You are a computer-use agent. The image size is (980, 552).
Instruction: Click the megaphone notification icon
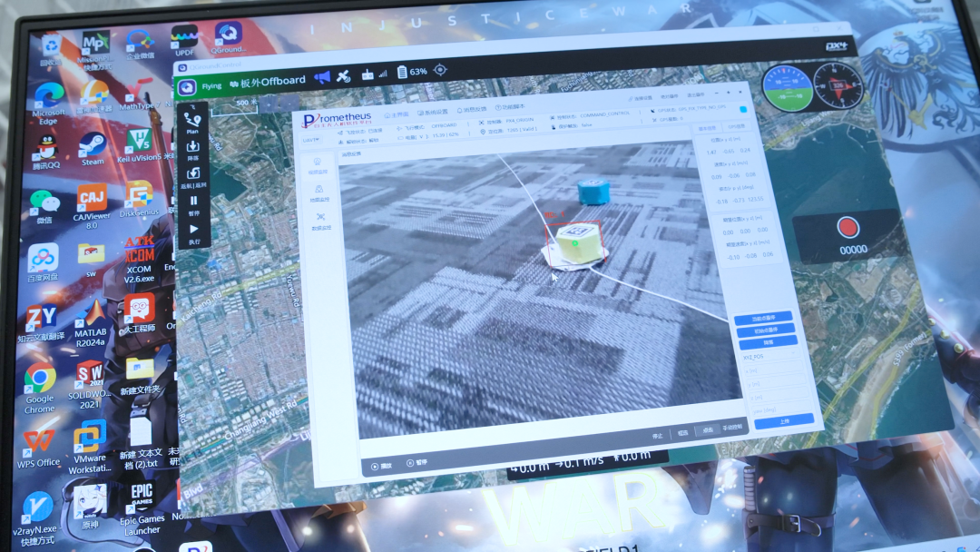point(322,77)
